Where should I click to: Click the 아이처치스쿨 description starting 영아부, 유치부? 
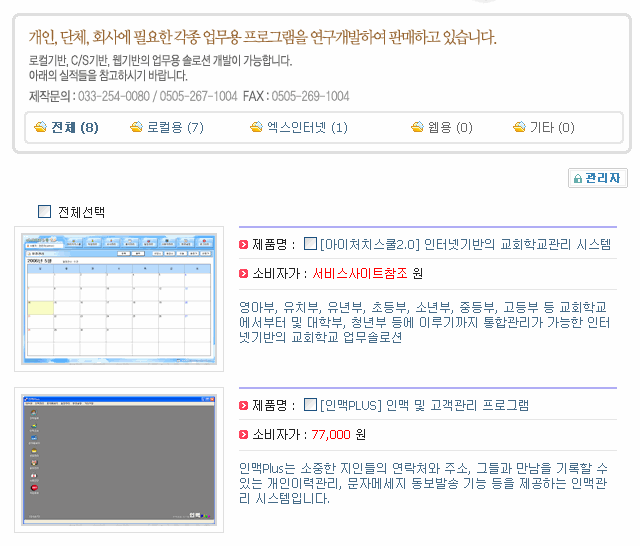(424, 322)
